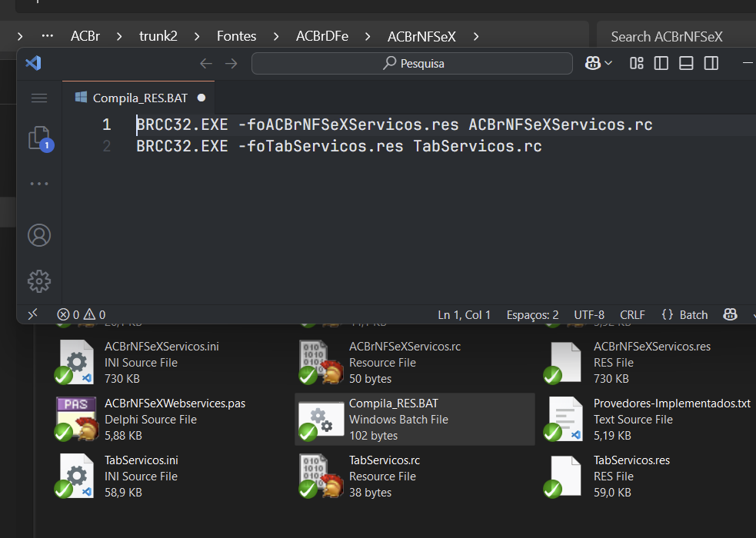Click the VS Code logo icon
756x538 pixels.
pos(33,63)
